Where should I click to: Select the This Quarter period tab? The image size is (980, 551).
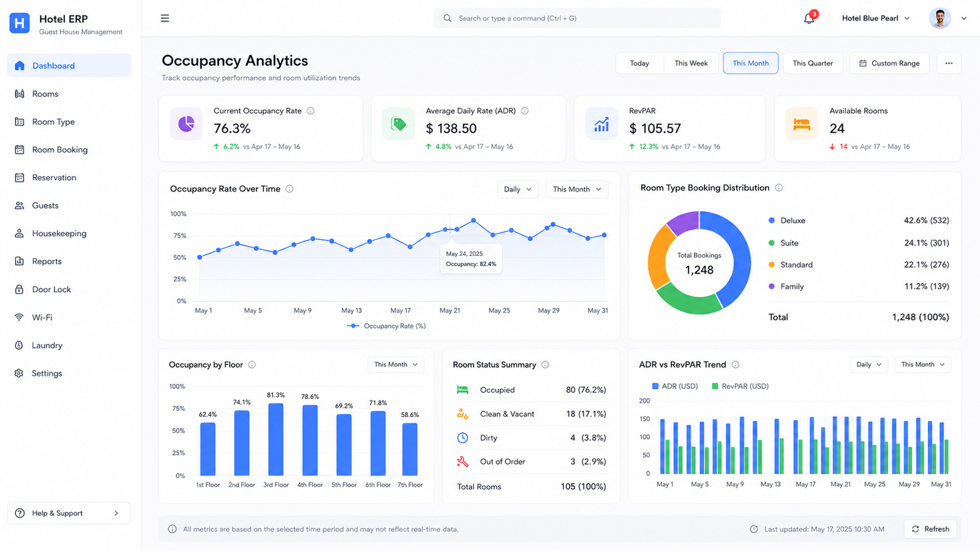(813, 63)
